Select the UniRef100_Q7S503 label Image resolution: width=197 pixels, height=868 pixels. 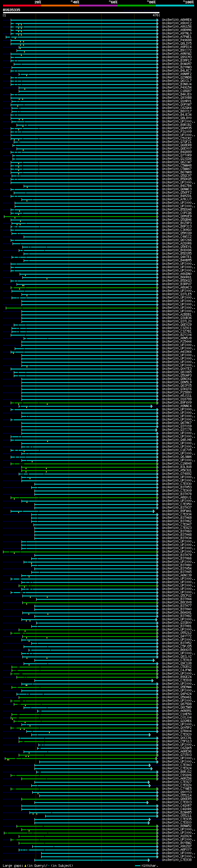pos(177,755)
